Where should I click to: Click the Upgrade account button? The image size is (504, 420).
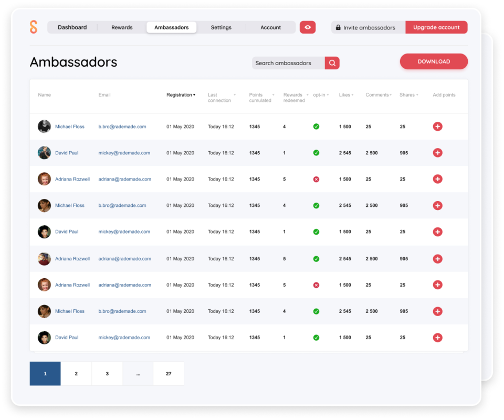click(436, 27)
